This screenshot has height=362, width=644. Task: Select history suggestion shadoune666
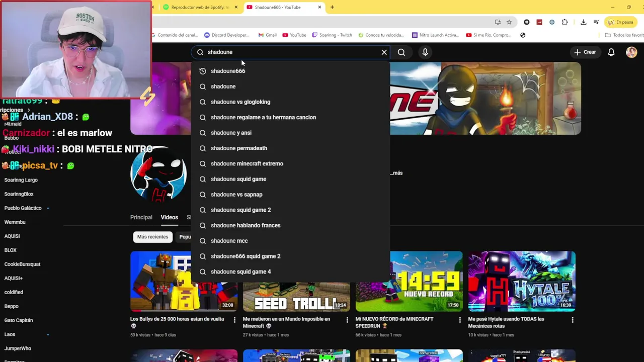point(290,71)
